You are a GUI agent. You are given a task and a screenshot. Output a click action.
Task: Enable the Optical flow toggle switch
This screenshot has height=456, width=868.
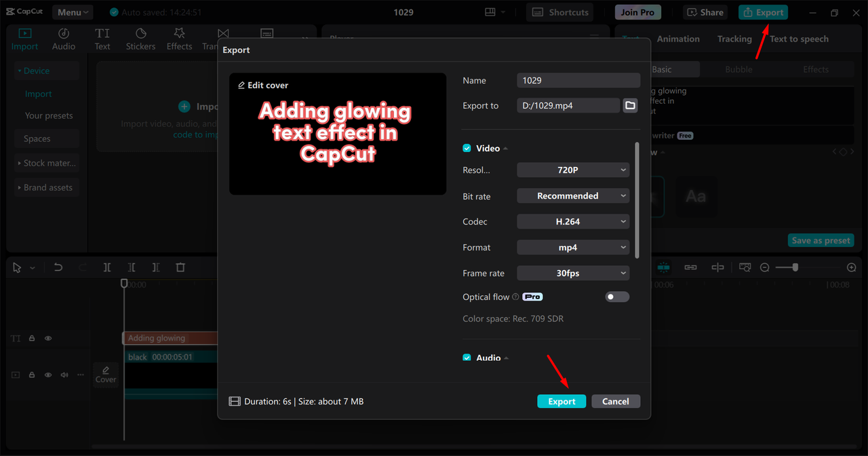click(x=617, y=297)
